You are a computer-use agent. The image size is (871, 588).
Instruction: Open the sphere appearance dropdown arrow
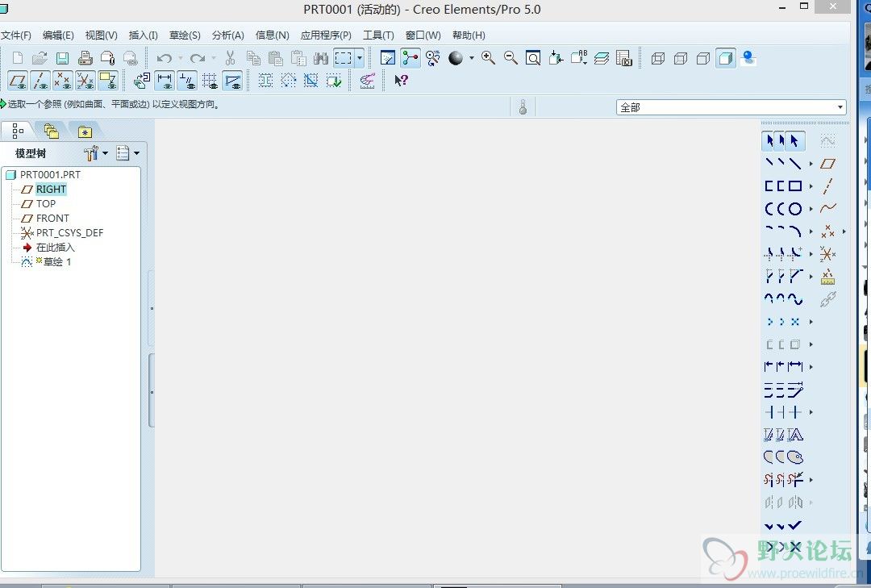(472, 58)
